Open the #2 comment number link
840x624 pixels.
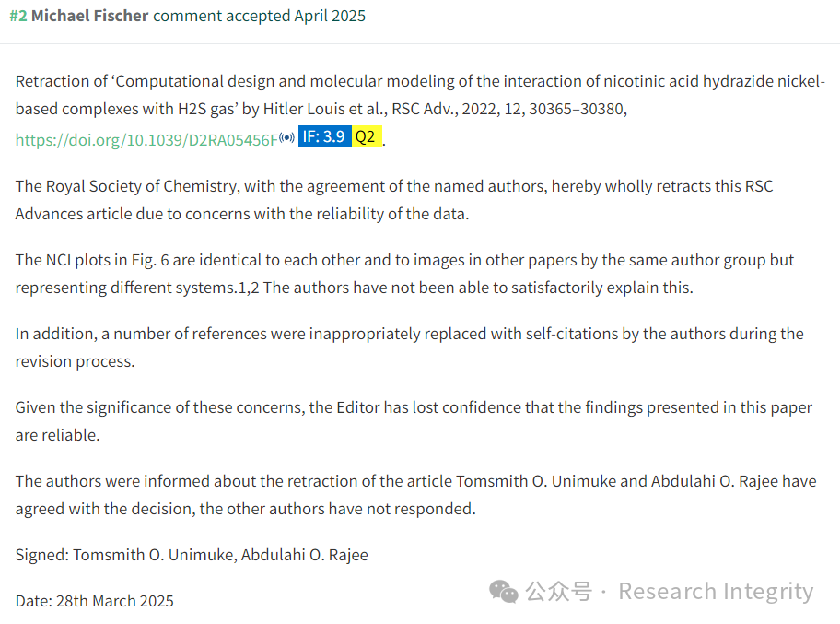[18, 16]
